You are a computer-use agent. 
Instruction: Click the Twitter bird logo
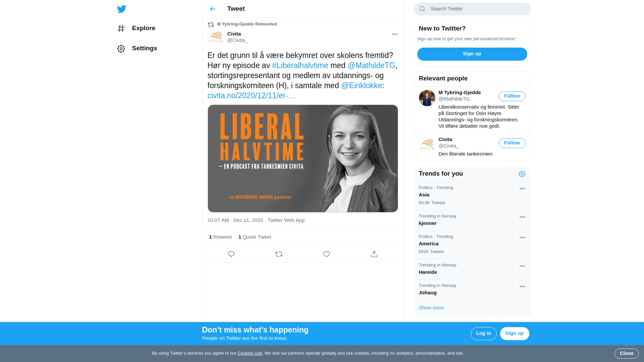122,9
